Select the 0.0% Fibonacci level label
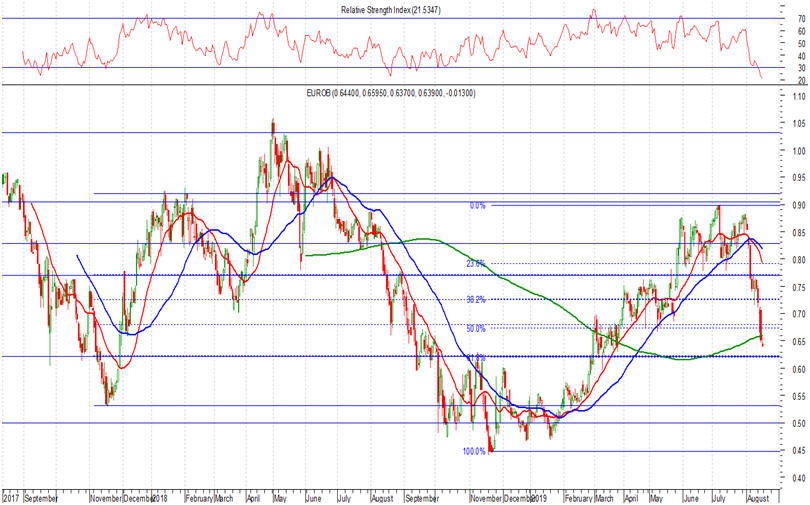This screenshot has width=810, height=505. (x=477, y=206)
